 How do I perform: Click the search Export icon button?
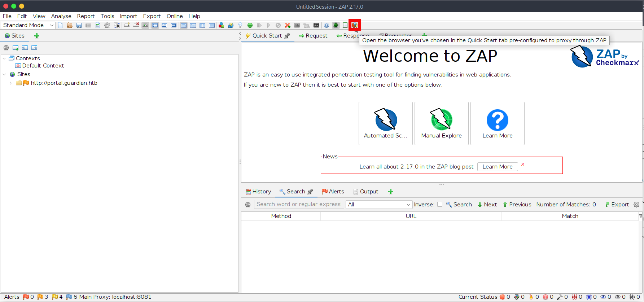click(x=617, y=205)
